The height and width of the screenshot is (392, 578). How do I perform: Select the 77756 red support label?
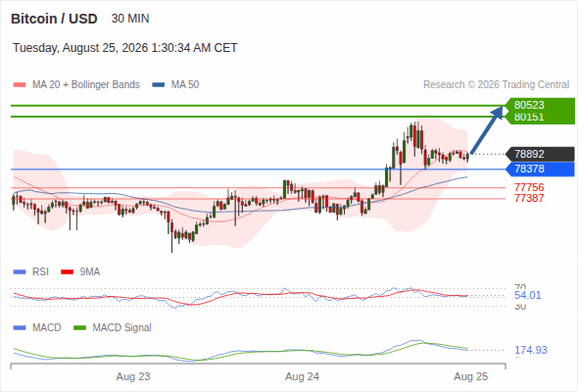(x=529, y=187)
